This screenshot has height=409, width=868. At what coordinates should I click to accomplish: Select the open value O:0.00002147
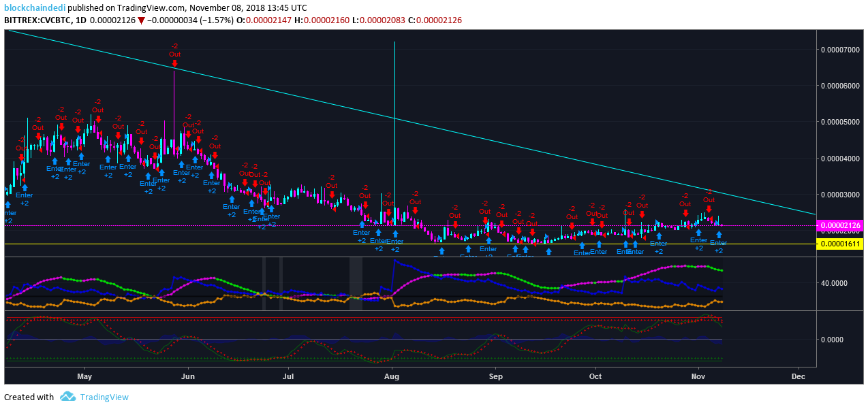264,20
